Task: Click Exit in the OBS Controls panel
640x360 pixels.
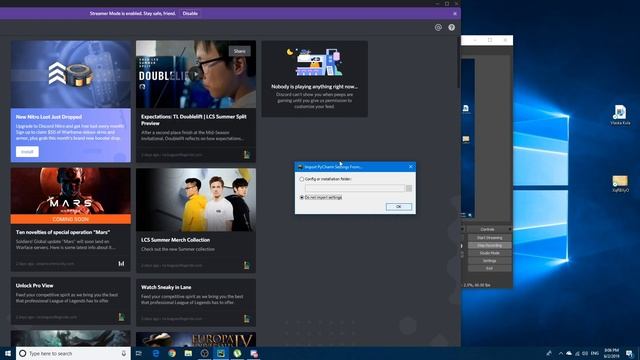Action: (x=489, y=269)
